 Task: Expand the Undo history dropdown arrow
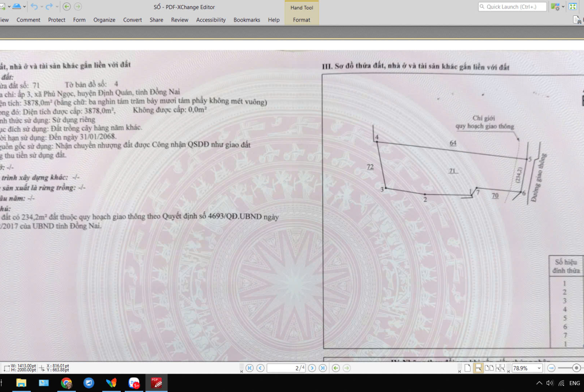pyautogui.click(x=41, y=6)
